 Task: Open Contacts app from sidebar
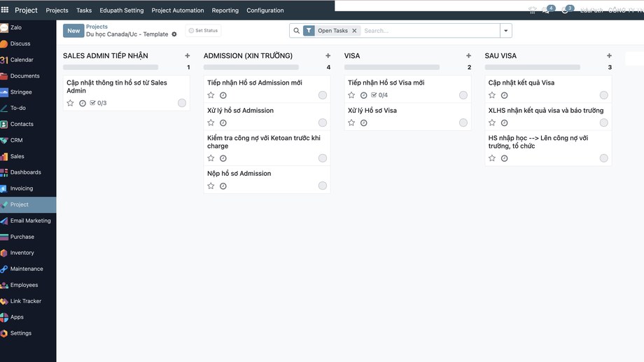(28, 124)
